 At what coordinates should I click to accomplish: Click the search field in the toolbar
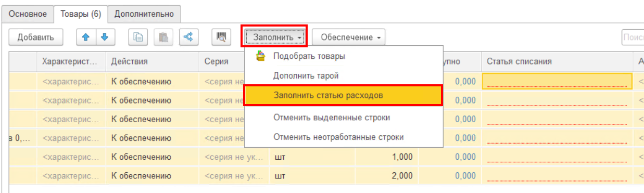pyautogui.click(x=633, y=37)
